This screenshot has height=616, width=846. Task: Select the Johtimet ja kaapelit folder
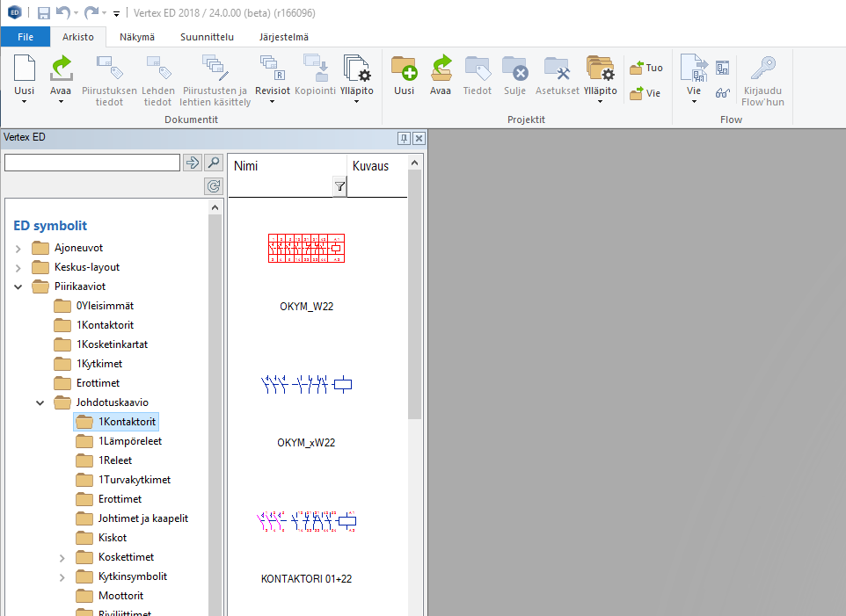pyautogui.click(x=142, y=518)
